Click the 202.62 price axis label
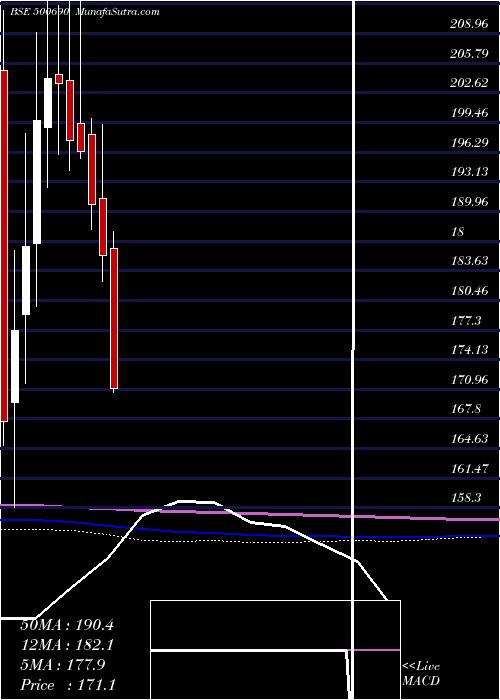Image resolution: width=500 pixels, height=700 pixels. tap(469, 83)
